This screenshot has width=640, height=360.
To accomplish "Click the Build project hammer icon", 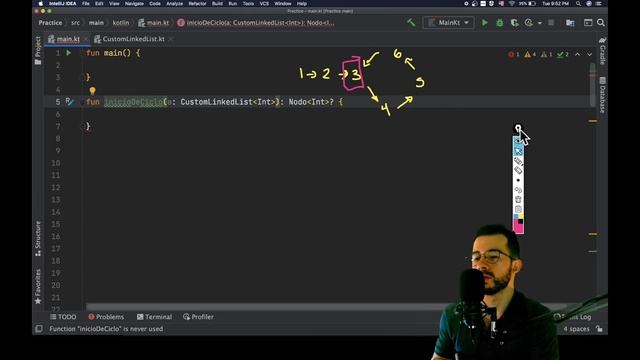I will (411, 22).
